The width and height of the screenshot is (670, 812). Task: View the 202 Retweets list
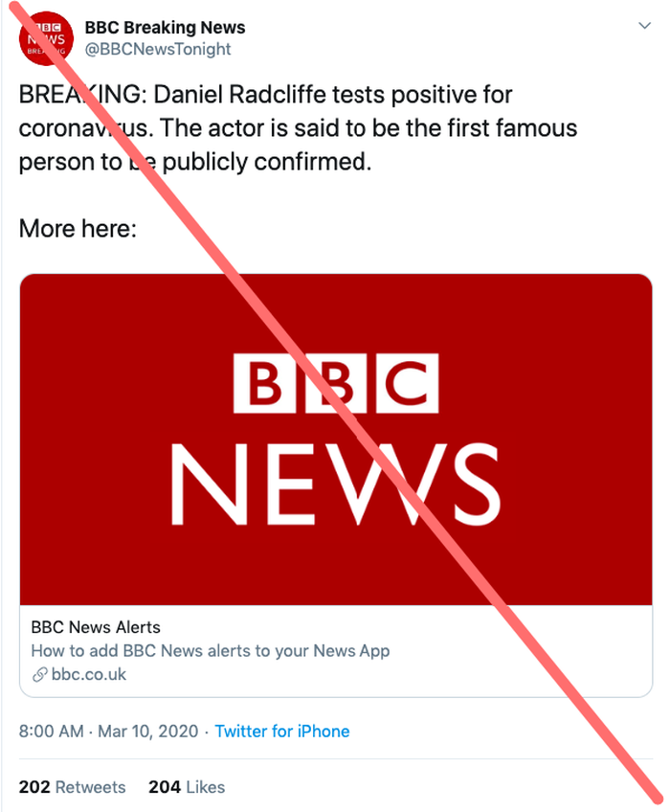click(72, 787)
